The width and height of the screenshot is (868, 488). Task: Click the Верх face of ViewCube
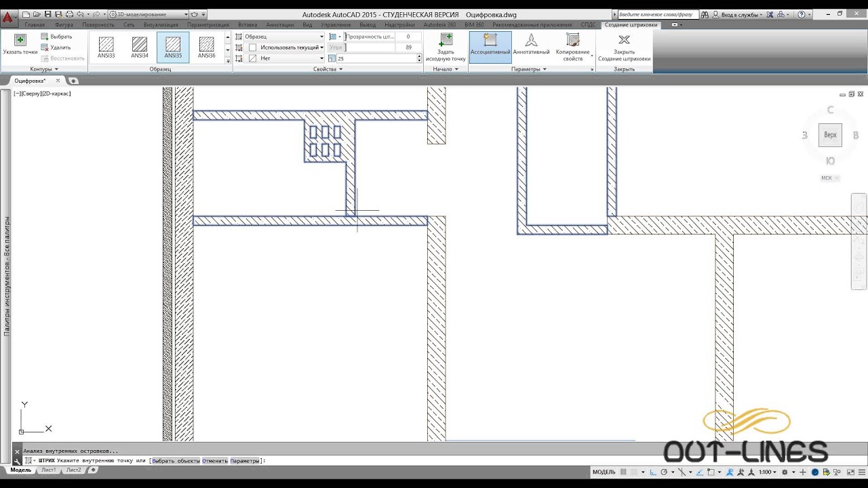tap(830, 135)
